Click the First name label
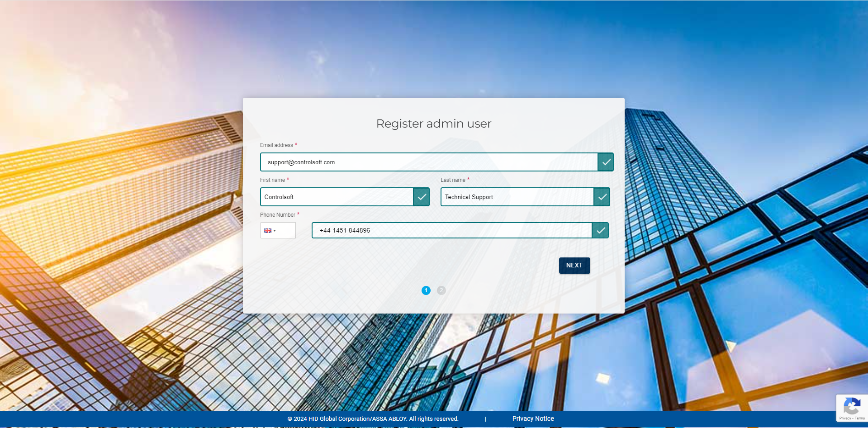The image size is (868, 428). 272,180
